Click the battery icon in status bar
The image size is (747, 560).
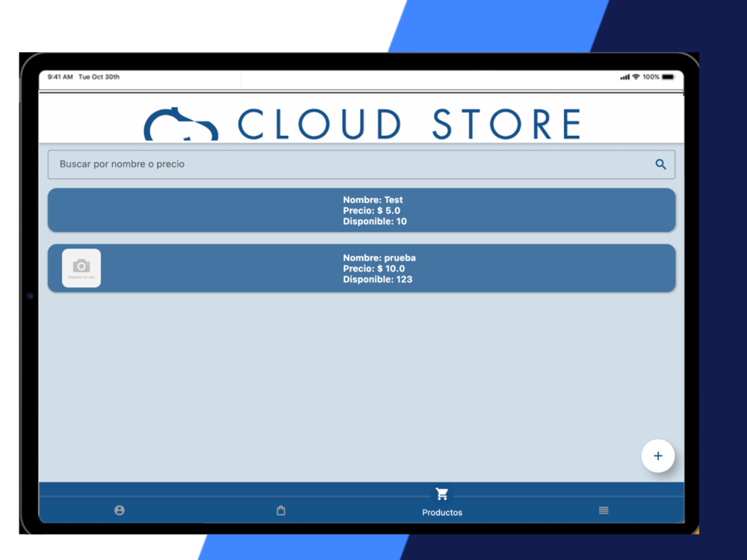coord(669,77)
